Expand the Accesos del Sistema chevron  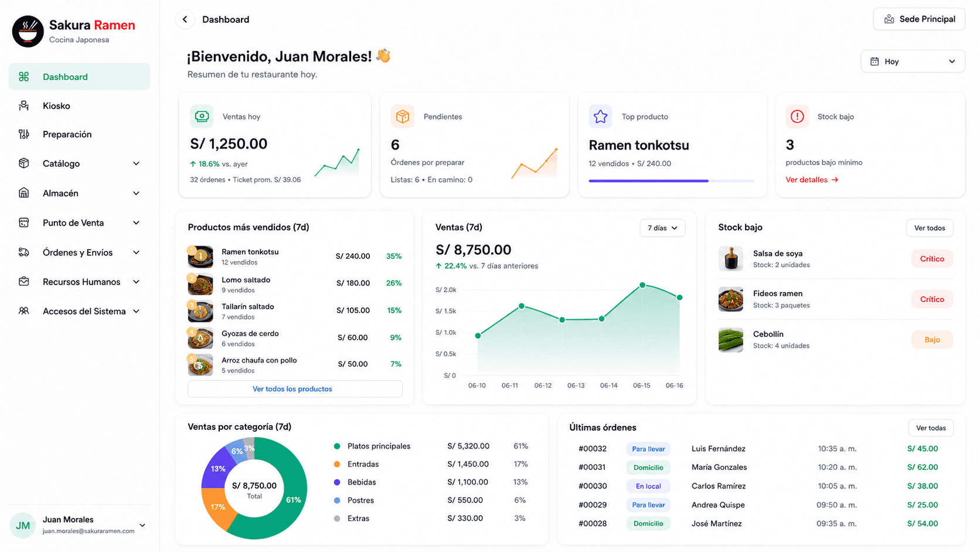[136, 311]
